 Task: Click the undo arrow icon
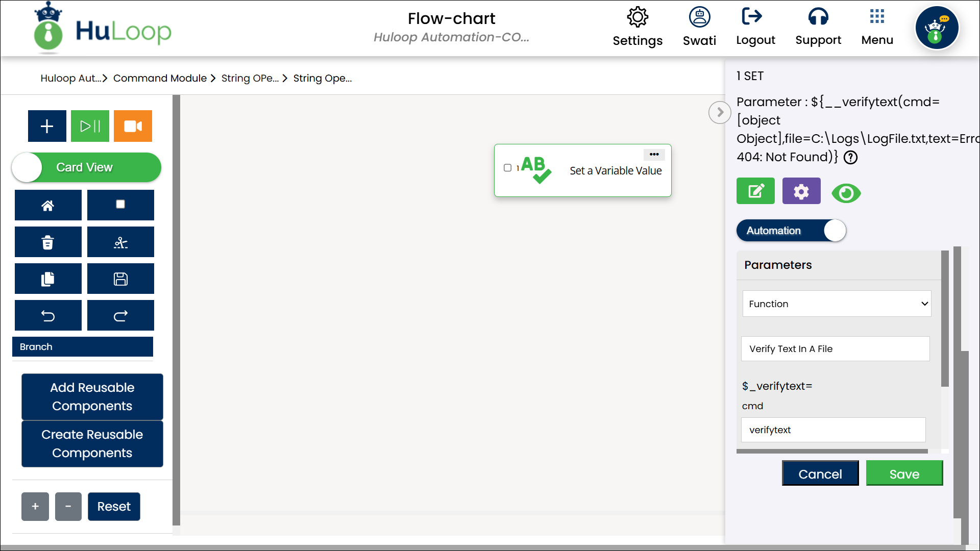coord(48,316)
